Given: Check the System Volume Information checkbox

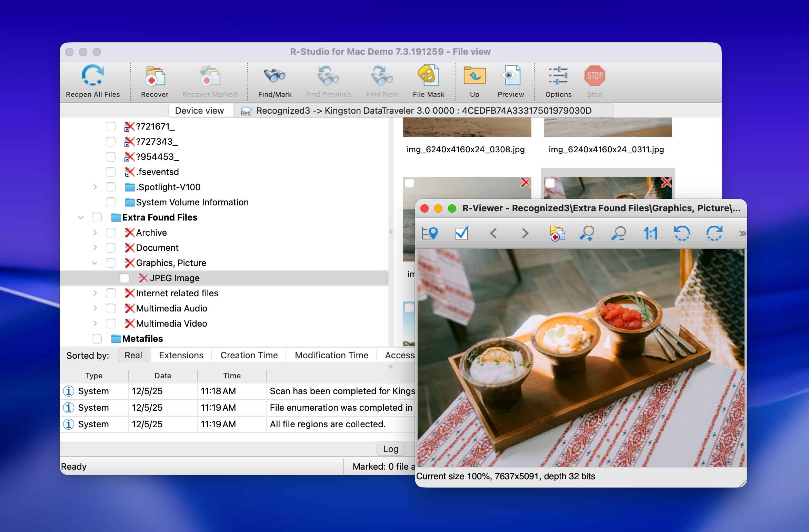Looking at the screenshot, I should (x=110, y=202).
